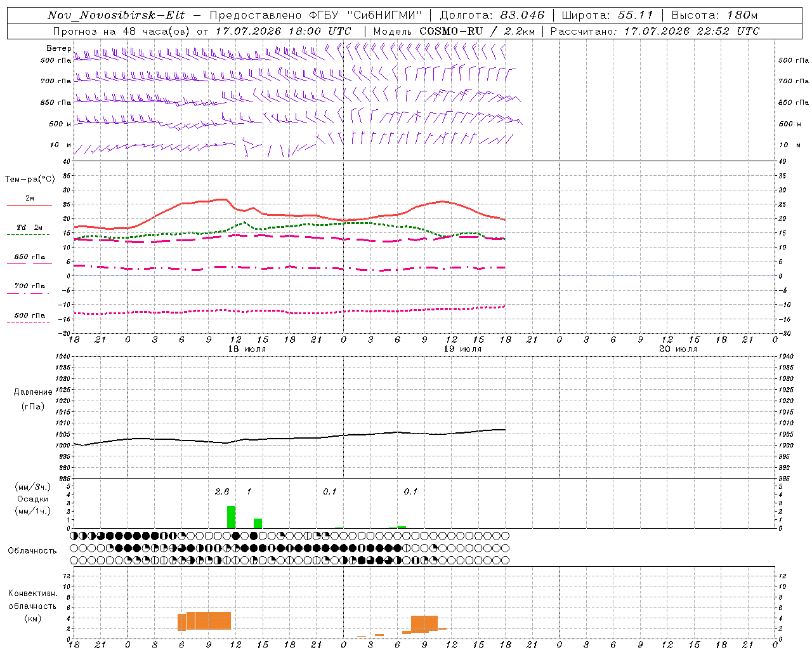Click the 2.6 precipitation value label
This screenshot has width=812, height=650.
222,491
